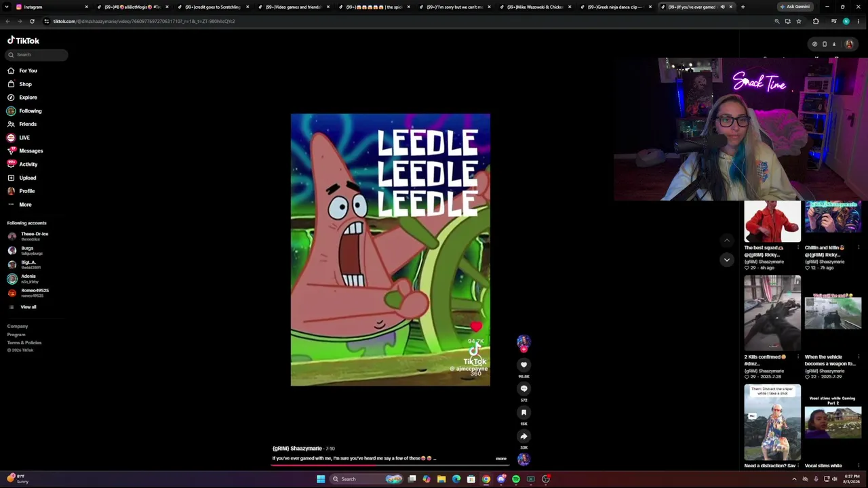
Task: Mute the current tab's audio icon
Action: [x=722, y=7]
